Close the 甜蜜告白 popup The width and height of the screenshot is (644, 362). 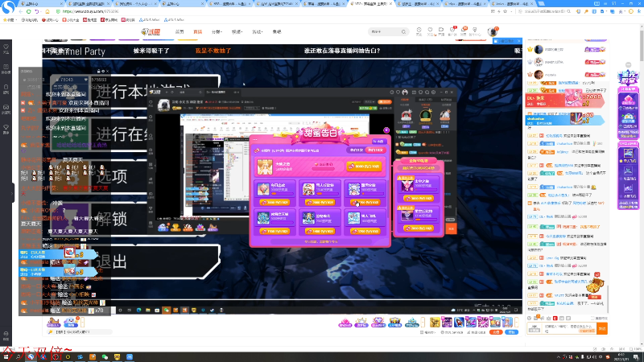point(386,130)
